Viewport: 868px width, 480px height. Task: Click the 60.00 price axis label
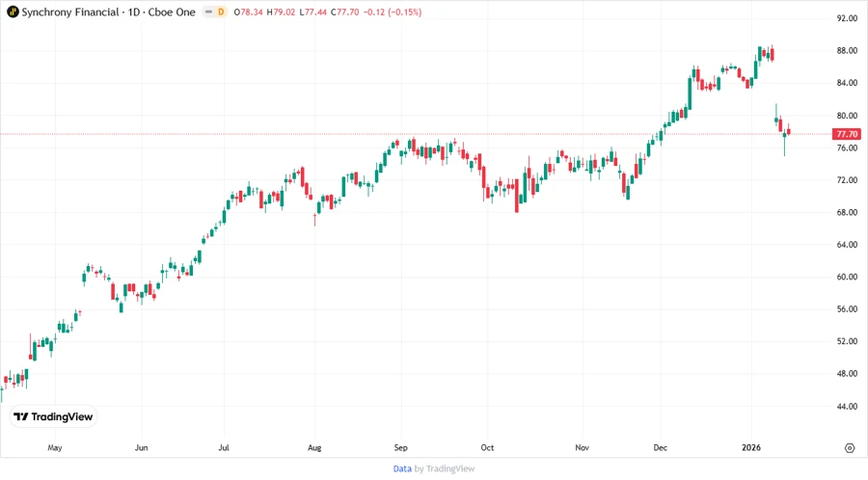pyautogui.click(x=847, y=277)
